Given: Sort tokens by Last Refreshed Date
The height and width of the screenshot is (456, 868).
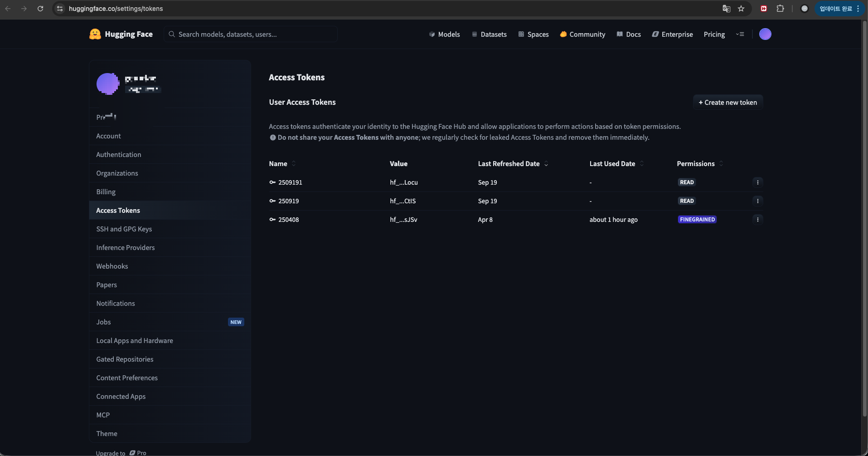Looking at the screenshot, I should (513, 164).
